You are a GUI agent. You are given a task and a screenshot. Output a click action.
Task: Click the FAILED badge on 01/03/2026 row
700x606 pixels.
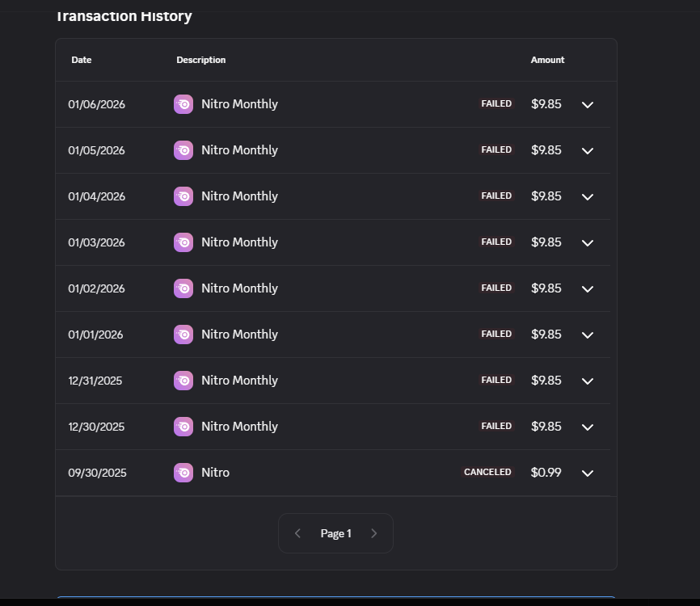tap(496, 242)
